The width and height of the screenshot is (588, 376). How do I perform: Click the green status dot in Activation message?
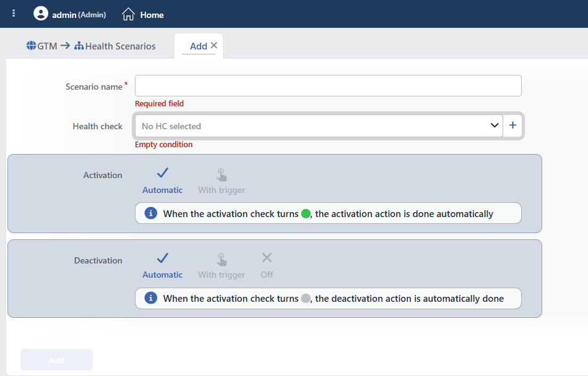click(x=306, y=213)
